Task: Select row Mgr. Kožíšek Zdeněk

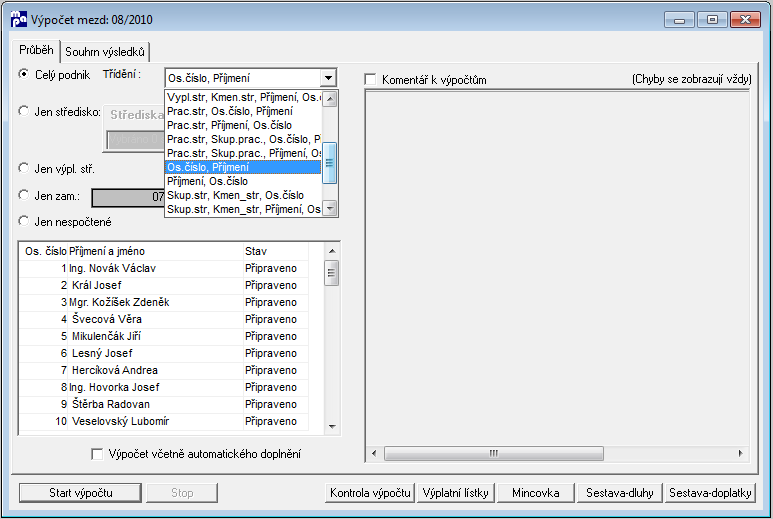Action: coord(164,302)
